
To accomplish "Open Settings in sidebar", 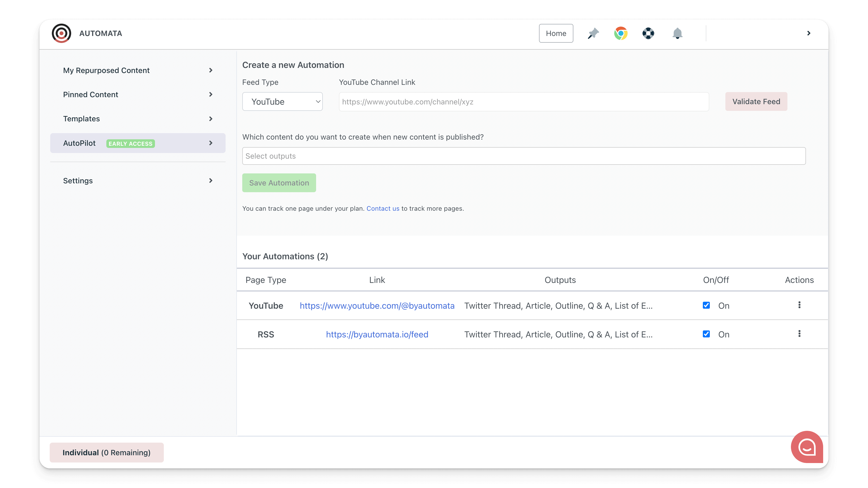I will (x=138, y=181).
